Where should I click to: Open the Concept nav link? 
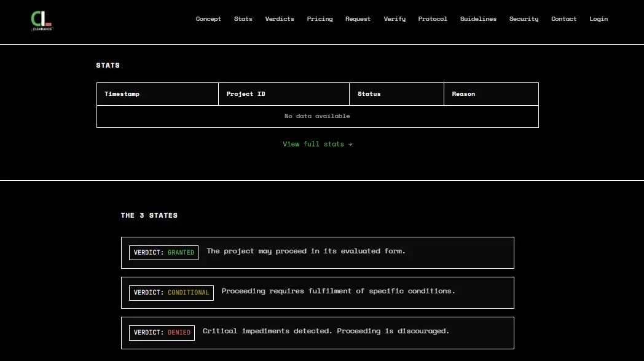click(x=208, y=19)
